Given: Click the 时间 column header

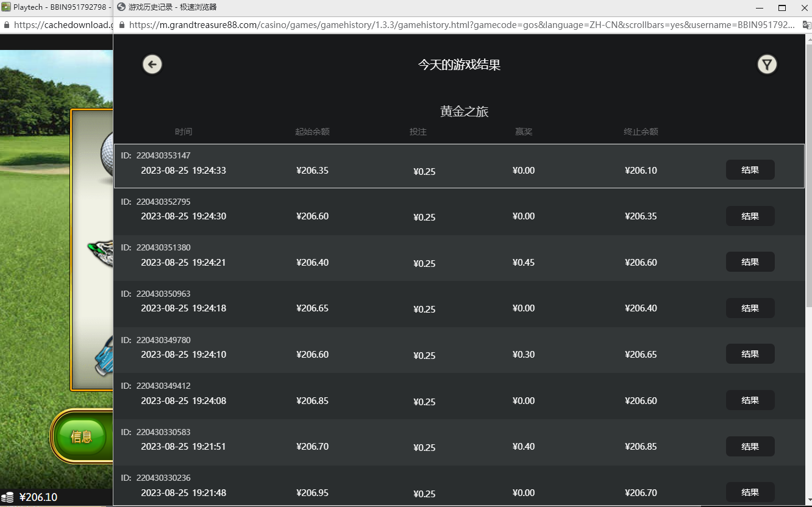Looking at the screenshot, I should [x=183, y=132].
